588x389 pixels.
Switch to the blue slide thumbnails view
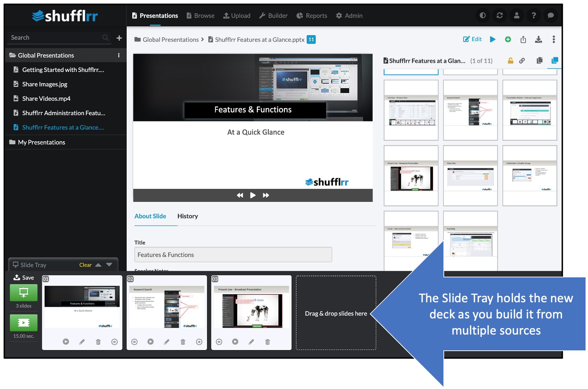pyautogui.click(x=555, y=61)
